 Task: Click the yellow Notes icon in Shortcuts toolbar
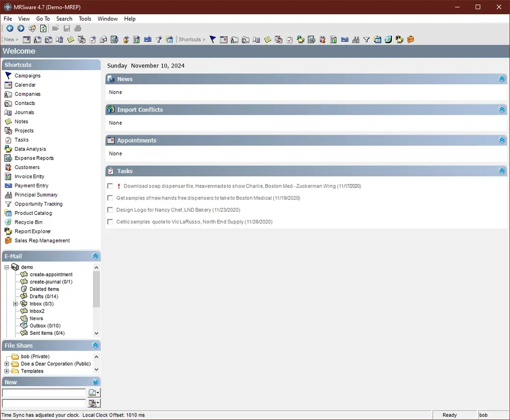[268, 40]
